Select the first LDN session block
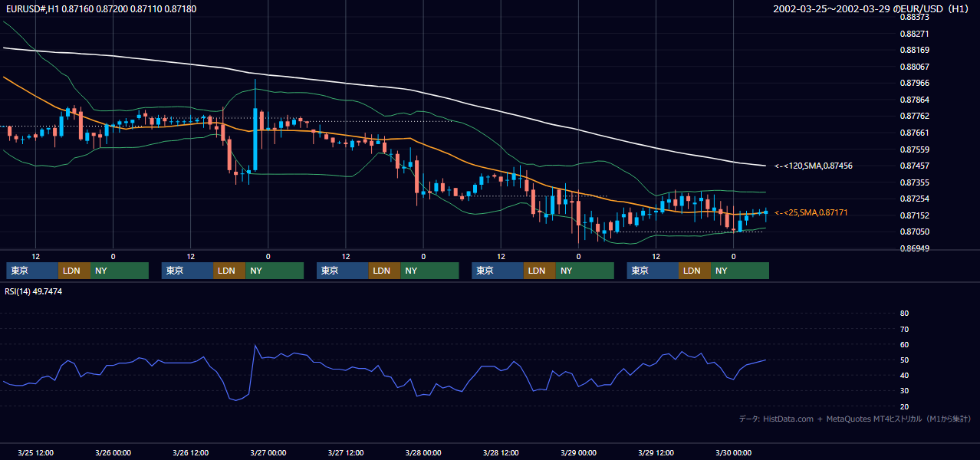Image resolution: width=980 pixels, height=460 pixels. [x=74, y=271]
